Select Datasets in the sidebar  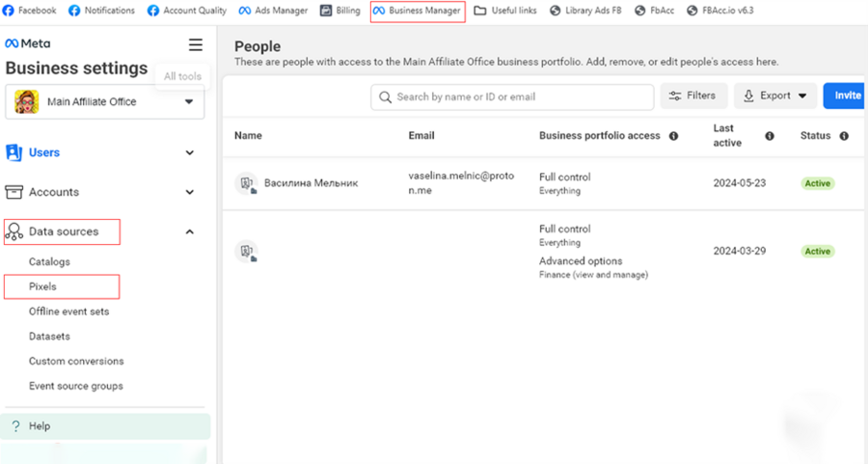coord(49,336)
